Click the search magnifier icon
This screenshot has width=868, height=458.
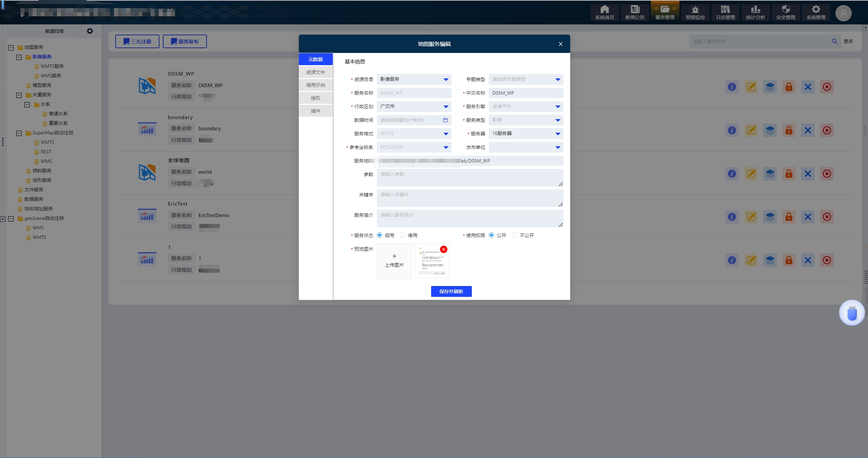pos(834,41)
